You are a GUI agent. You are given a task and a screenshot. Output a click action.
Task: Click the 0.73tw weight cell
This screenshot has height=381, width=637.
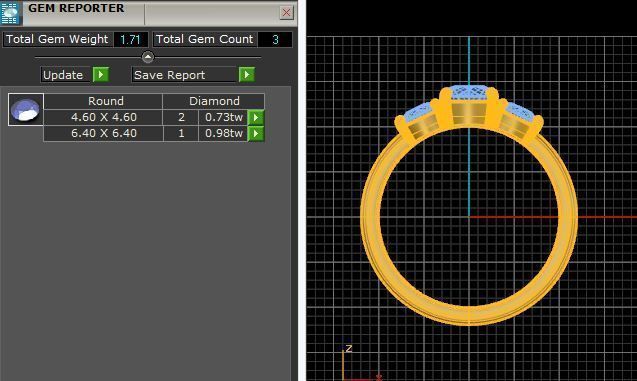(223, 117)
